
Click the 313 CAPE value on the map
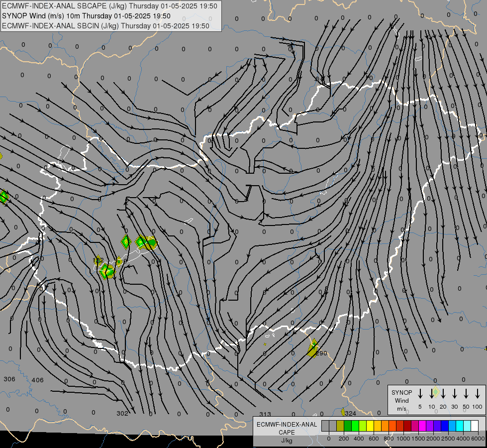[265, 414]
